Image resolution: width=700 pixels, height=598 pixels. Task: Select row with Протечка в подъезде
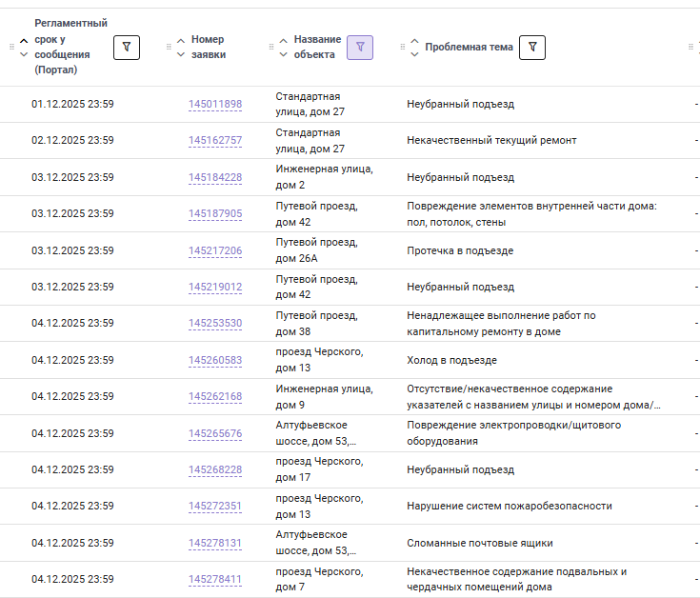coord(350,250)
